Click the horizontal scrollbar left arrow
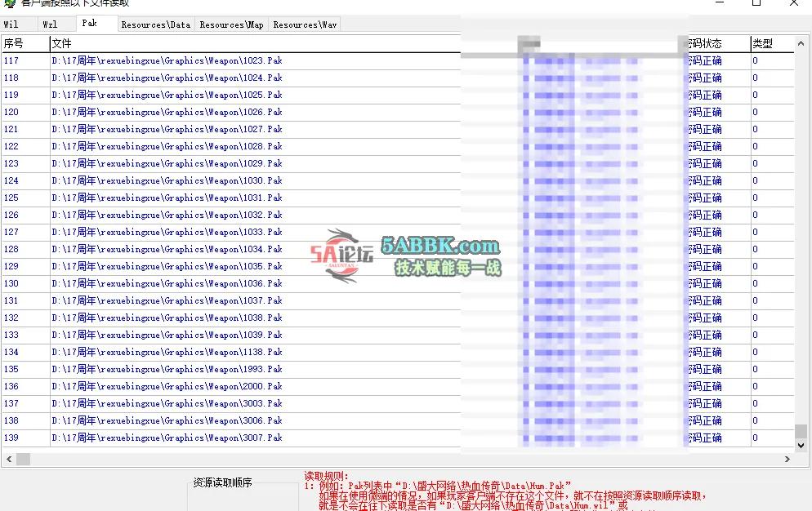The width and height of the screenshot is (812, 511). pos(9,459)
